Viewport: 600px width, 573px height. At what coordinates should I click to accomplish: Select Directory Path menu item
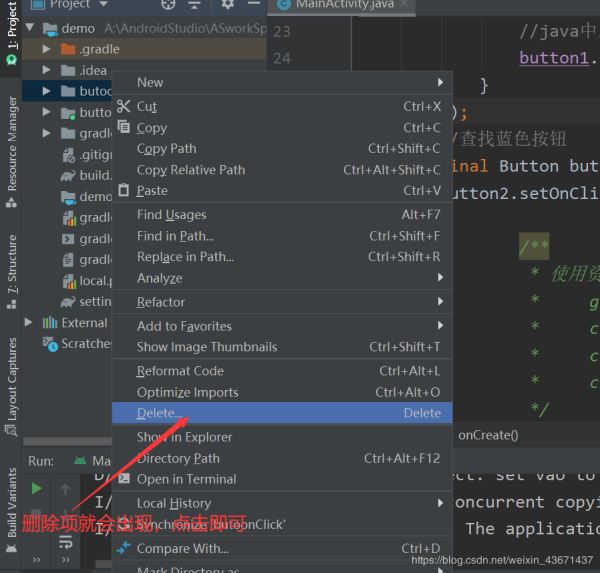click(282, 458)
